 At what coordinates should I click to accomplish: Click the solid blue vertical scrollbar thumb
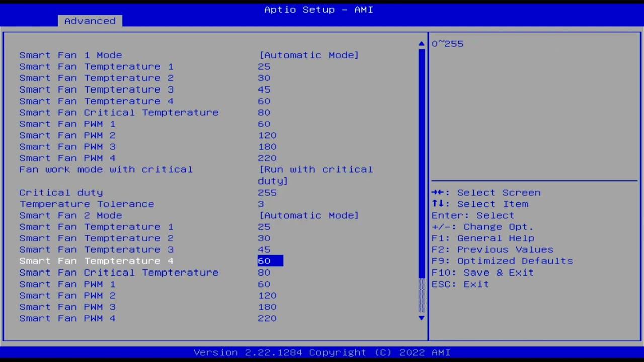(421, 162)
